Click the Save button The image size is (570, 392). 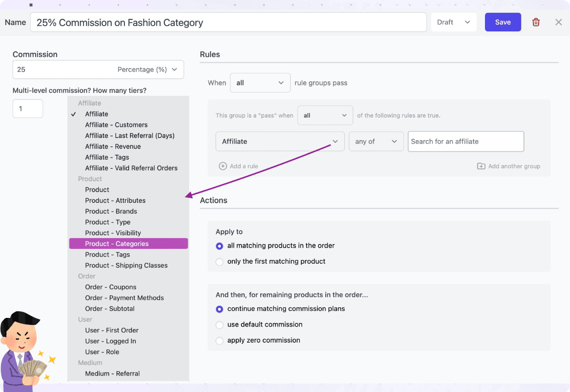click(503, 22)
